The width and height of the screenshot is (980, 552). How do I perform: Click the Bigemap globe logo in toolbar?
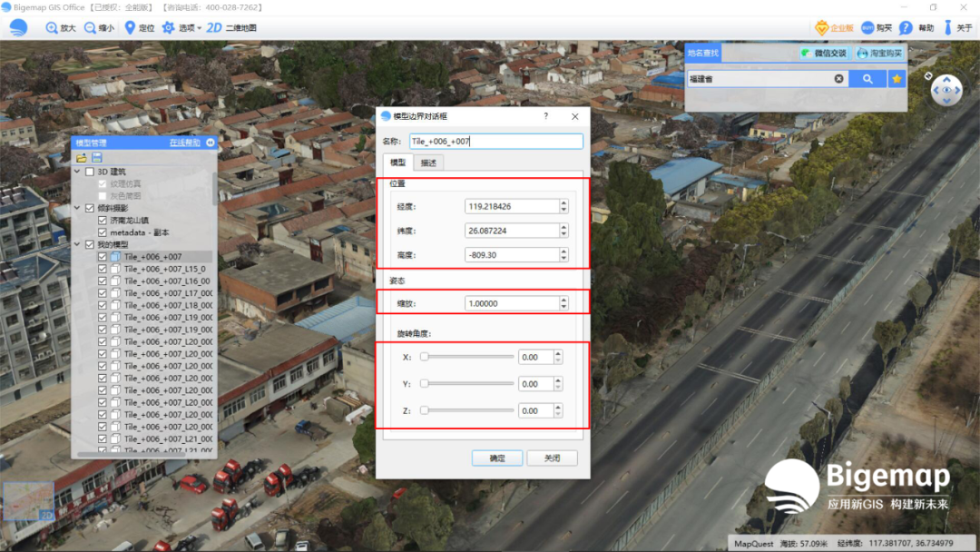point(19,27)
